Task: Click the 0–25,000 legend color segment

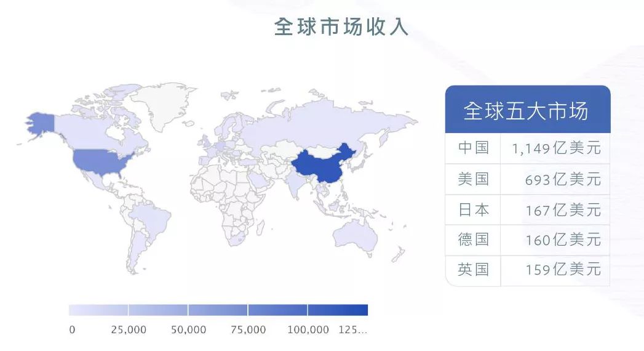Action: [x=98, y=310]
